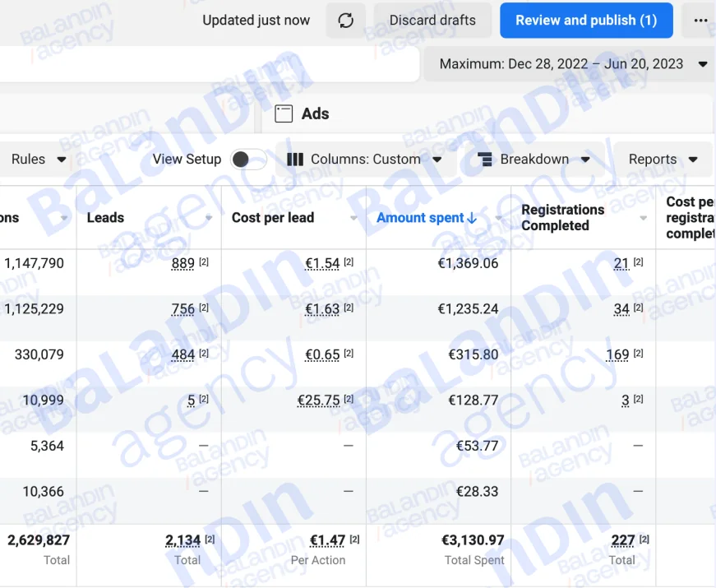716x588 pixels.
Task: Click the 5 leads value
Action: pos(192,400)
